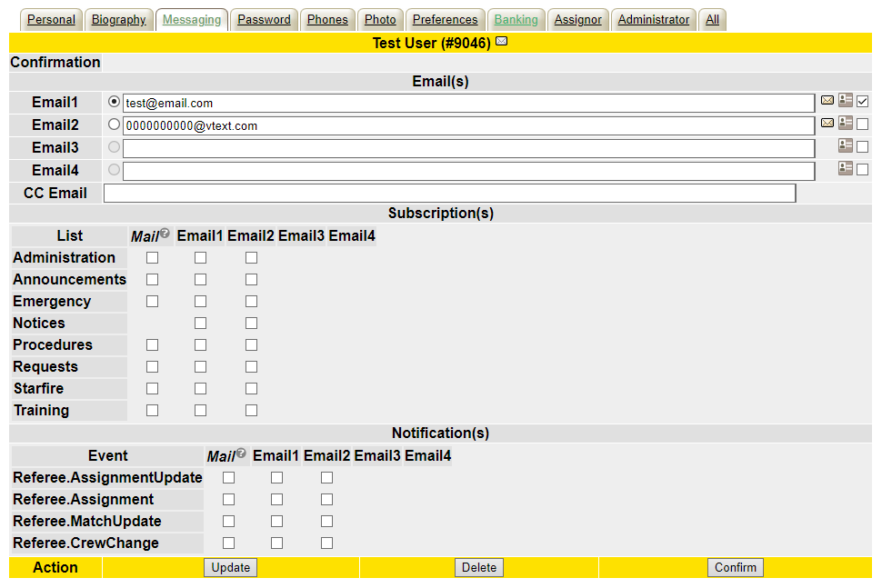Image resolution: width=882 pixels, height=588 pixels.
Task: Go to the Administrator tab
Action: [x=653, y=19]
